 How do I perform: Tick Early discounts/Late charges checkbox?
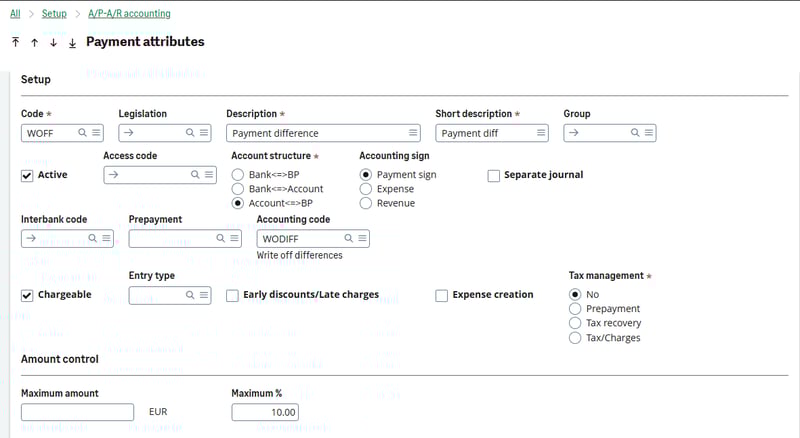(x=233, y=295)
